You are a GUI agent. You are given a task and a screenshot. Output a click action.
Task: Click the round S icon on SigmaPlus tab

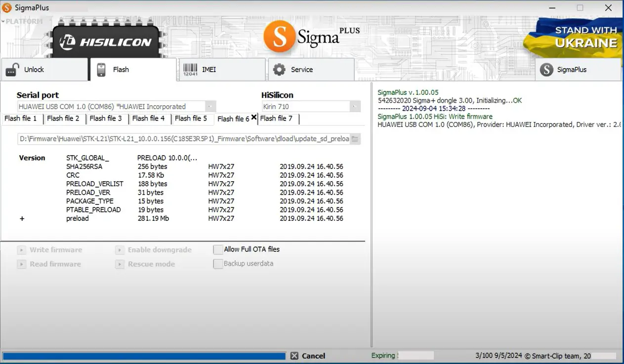(x=546, y=70)
